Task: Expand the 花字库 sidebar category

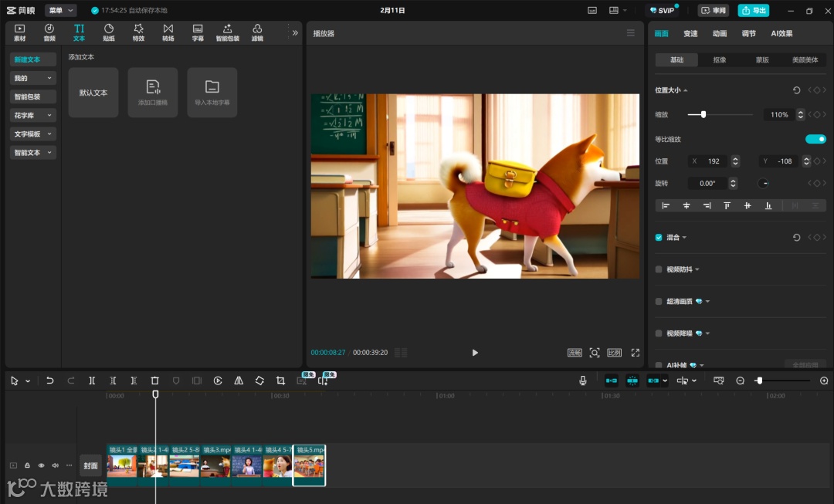Action: pyautogui.click(x=33, y=116)
